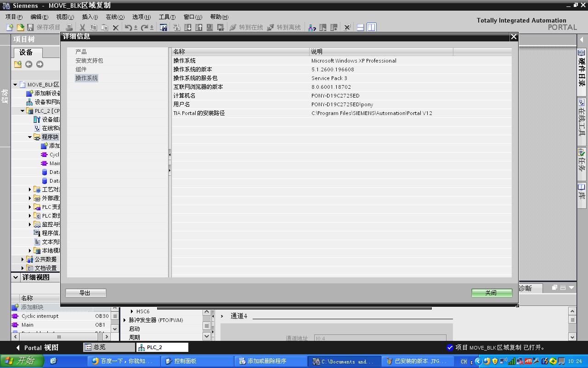Open the 工具(T) menu

167,17
